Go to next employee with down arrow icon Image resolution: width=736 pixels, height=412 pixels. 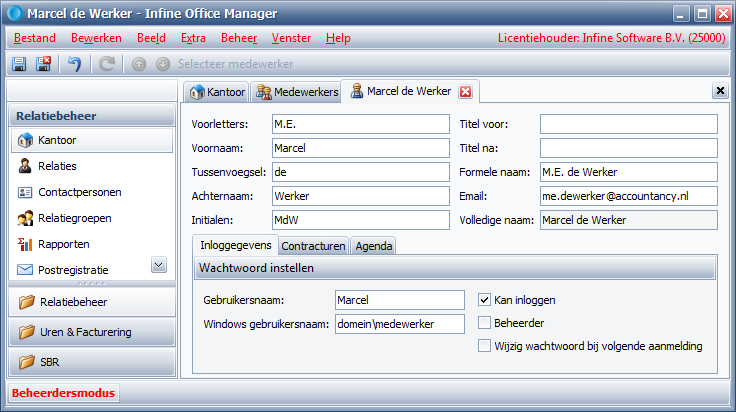pyautogui.click(x=162, y=64)
